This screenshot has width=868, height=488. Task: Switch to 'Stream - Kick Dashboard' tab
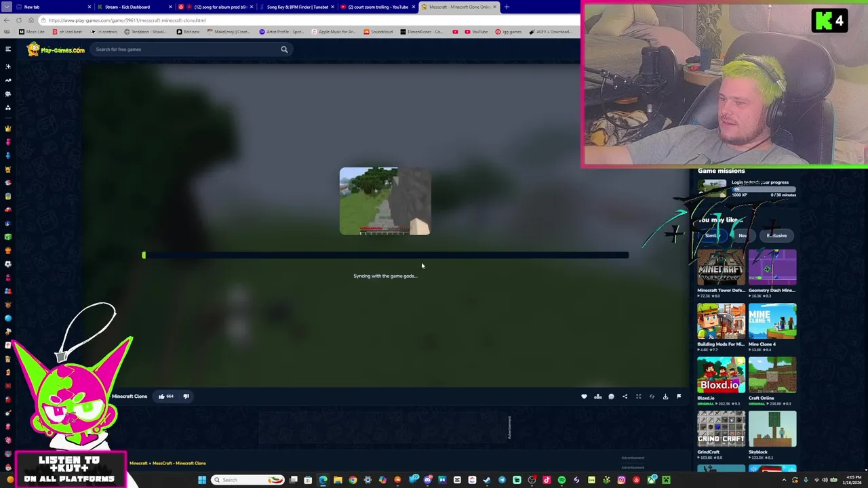pos(134,7)
